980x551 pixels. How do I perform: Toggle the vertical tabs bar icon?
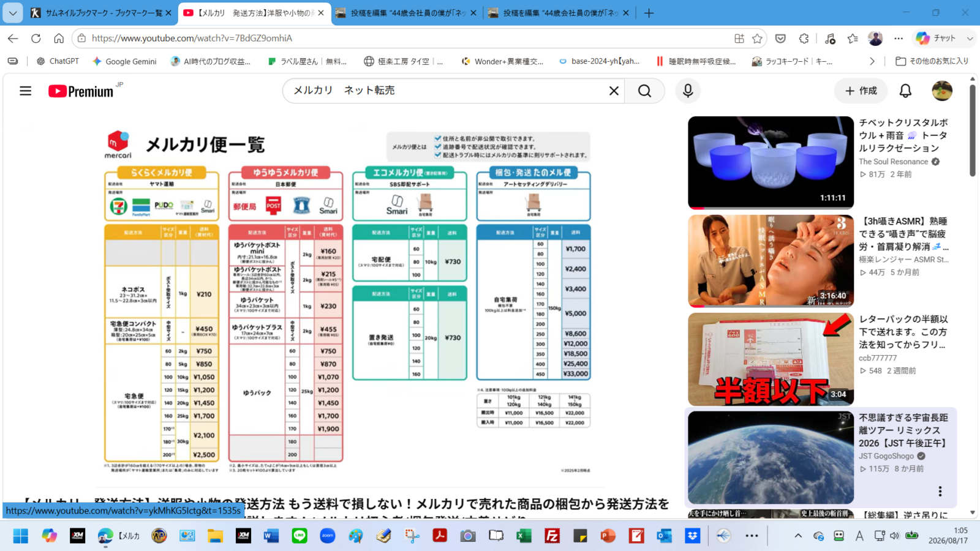point(13,61)
